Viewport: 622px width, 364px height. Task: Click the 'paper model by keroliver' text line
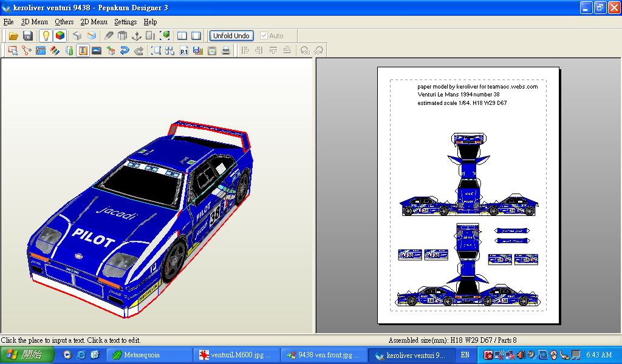point(477,87)
